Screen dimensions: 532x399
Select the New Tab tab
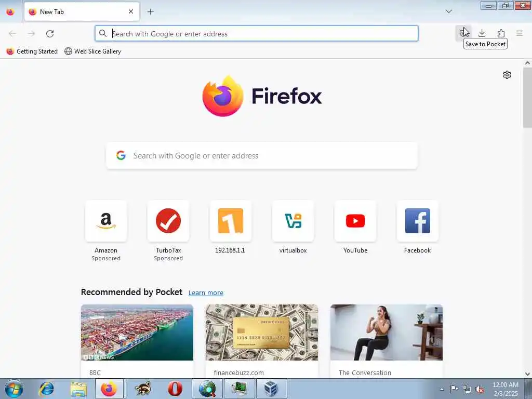click(x=82, y=11)
